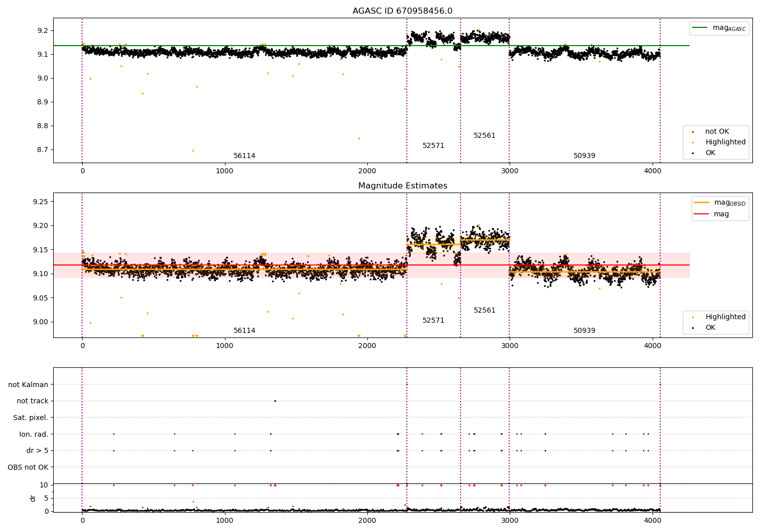
Task: Select the red 'mag' legend entry
Action: pos(712,214)
